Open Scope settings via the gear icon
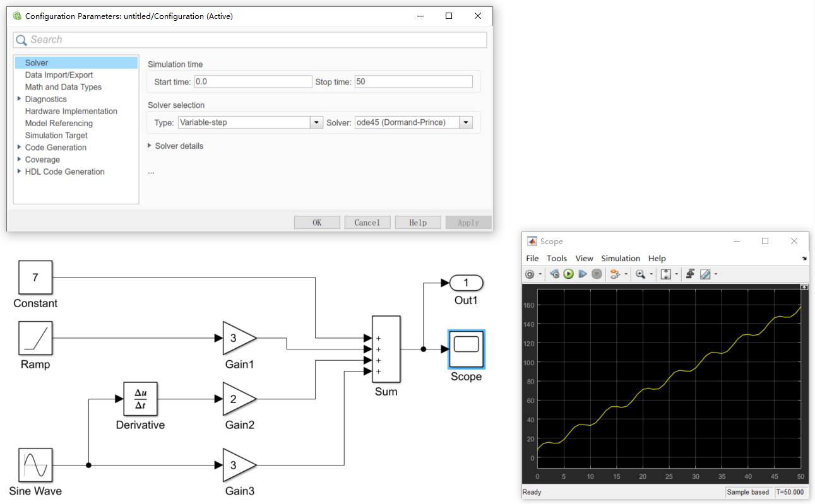 click(530, 274)
